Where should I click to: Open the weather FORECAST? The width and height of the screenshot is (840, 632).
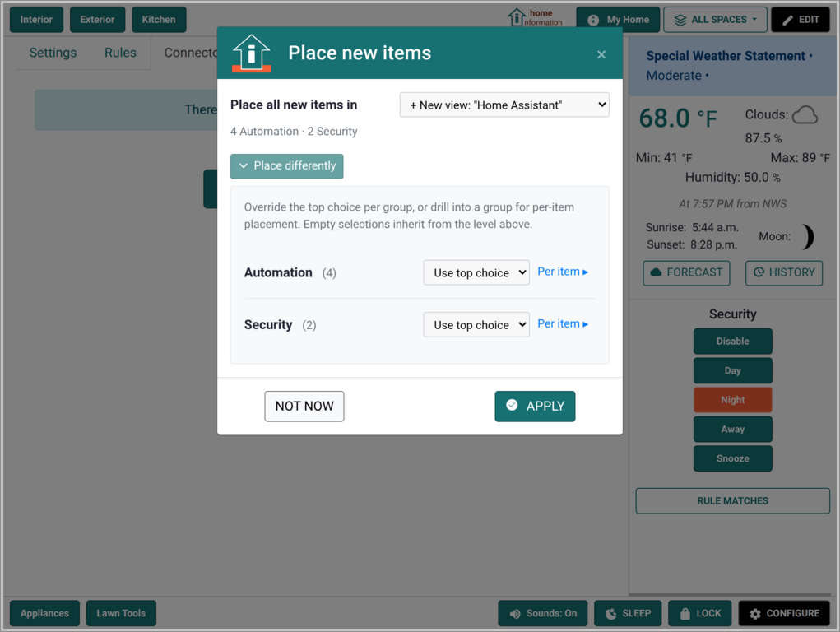(686, 273)
